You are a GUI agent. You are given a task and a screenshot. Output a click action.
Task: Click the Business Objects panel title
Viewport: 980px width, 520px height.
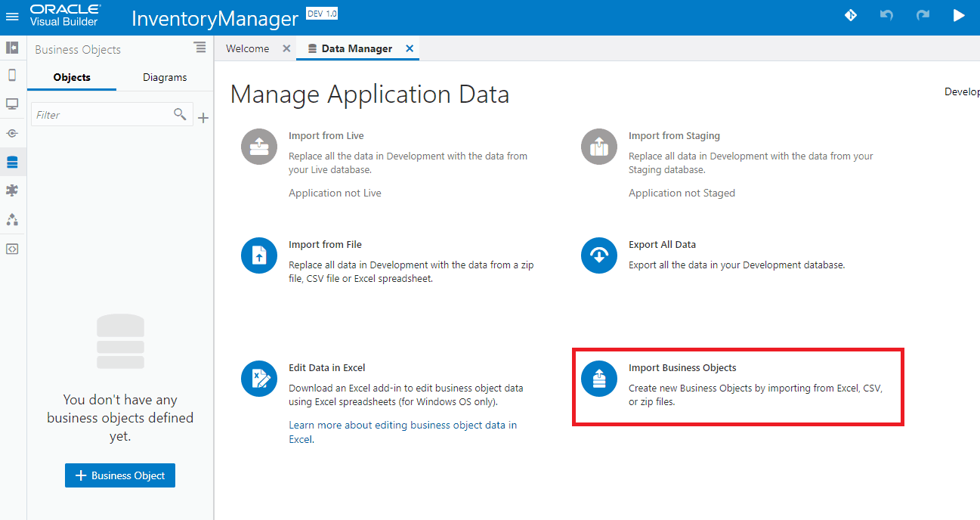[78, 49]
